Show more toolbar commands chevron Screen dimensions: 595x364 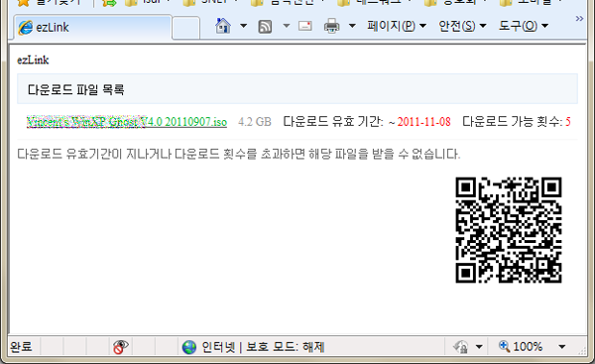coord(579,19)
